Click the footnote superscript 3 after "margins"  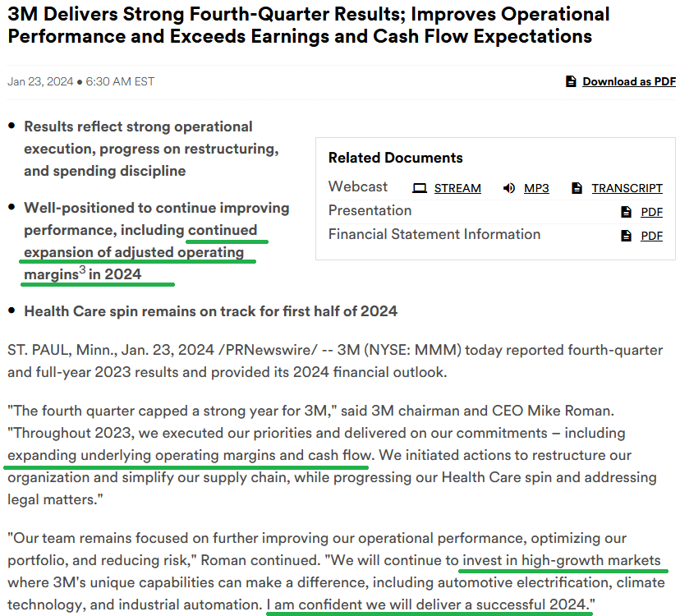coord(82,270)
